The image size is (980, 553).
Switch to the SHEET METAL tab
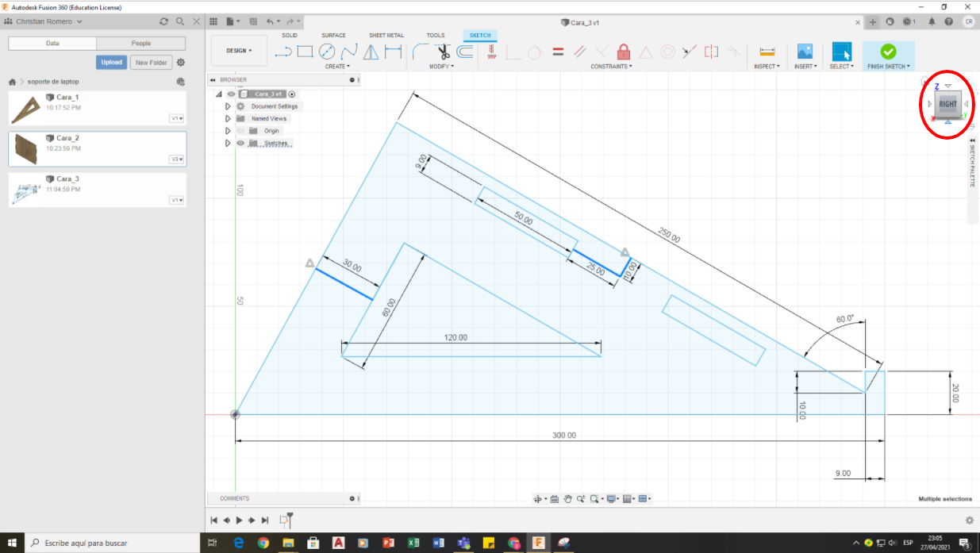pyautogui.click(x=386, y=35)
